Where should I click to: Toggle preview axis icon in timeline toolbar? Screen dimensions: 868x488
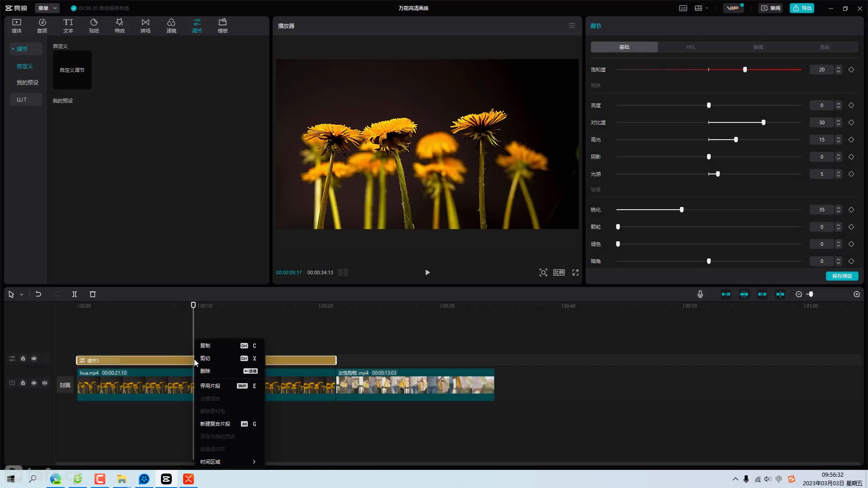[780, 294]
